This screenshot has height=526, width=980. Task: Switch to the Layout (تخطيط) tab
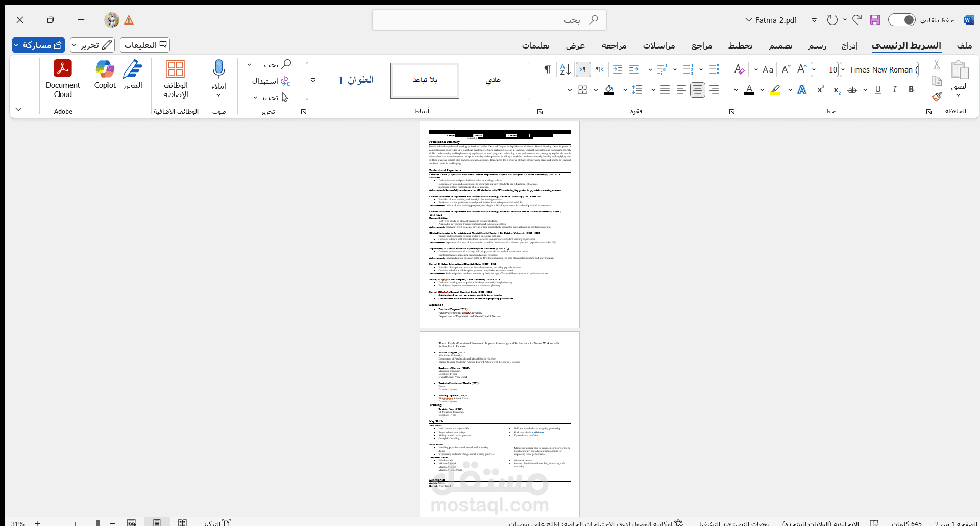tap(740, 45)
